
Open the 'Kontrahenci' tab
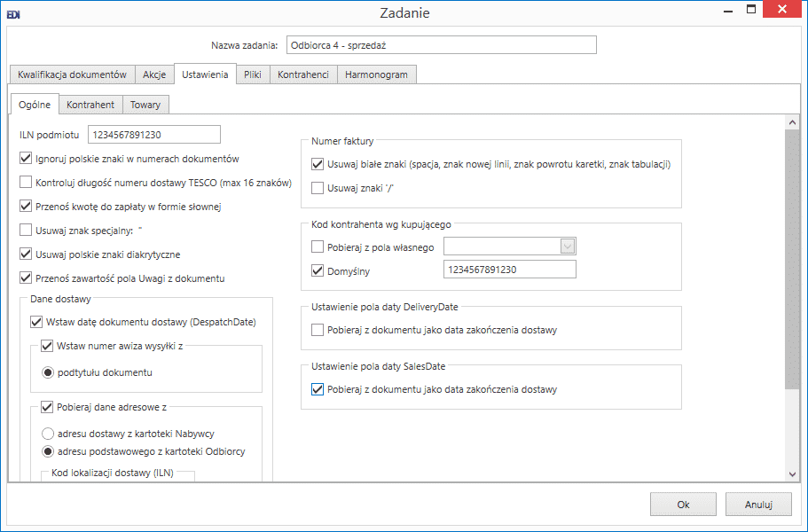pos(303,74)
